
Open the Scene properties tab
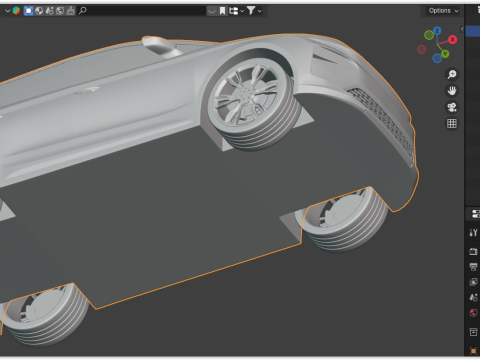click(473, 297)
